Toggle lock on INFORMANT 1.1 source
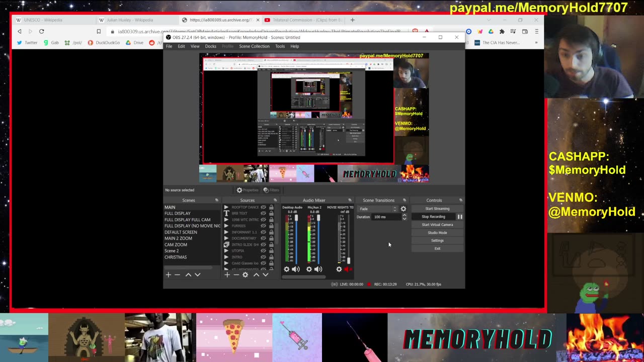The height and width of the screenshot is (362, 644). (x=271, y=232)
